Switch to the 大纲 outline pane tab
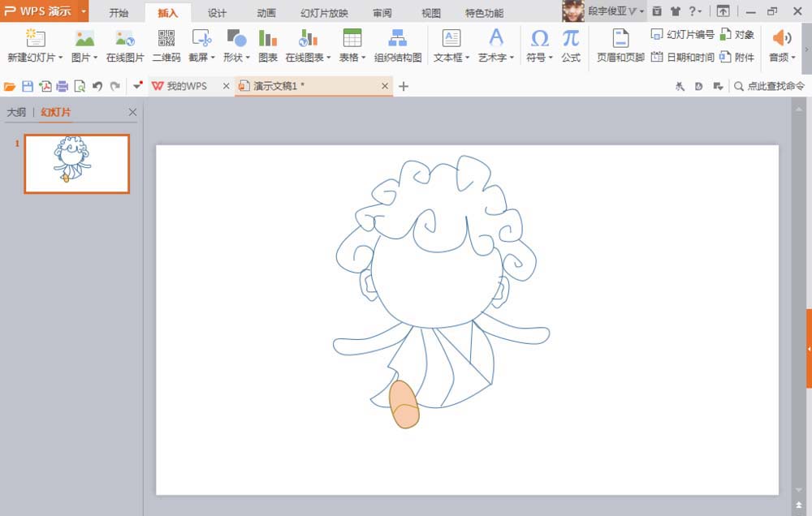Screen dimensions: 812x516 [16, 112]
